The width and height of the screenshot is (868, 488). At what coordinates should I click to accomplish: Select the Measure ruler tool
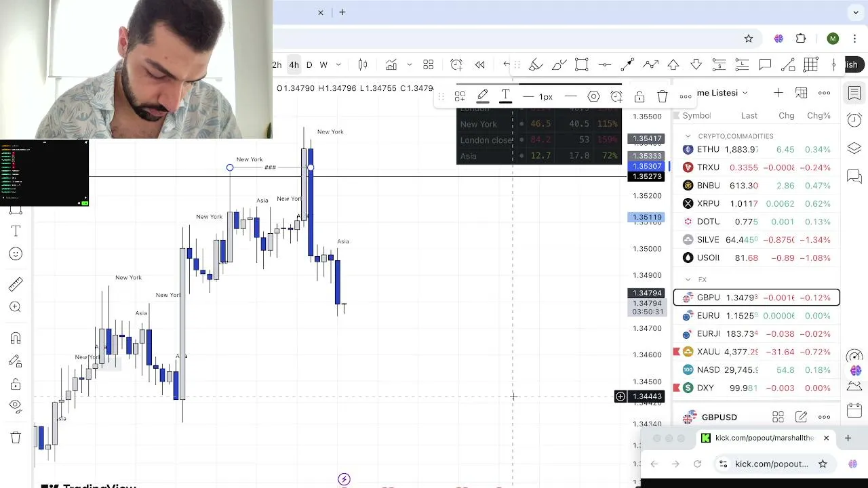(16, 285)
